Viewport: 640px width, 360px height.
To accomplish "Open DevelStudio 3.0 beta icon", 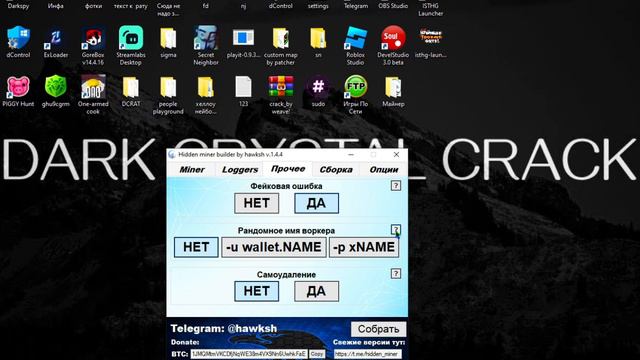I will point(393,38).
